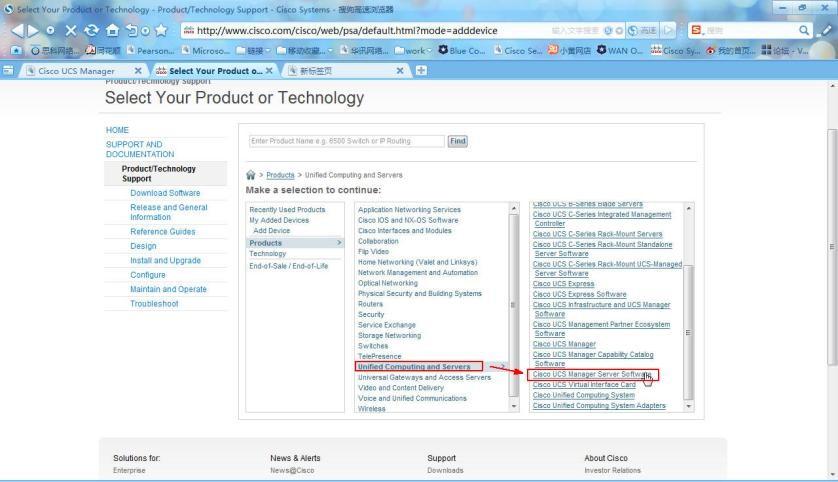Select Products category with its chevron
The height and width of the screenshot is (482, 838).
coord(294,243)
